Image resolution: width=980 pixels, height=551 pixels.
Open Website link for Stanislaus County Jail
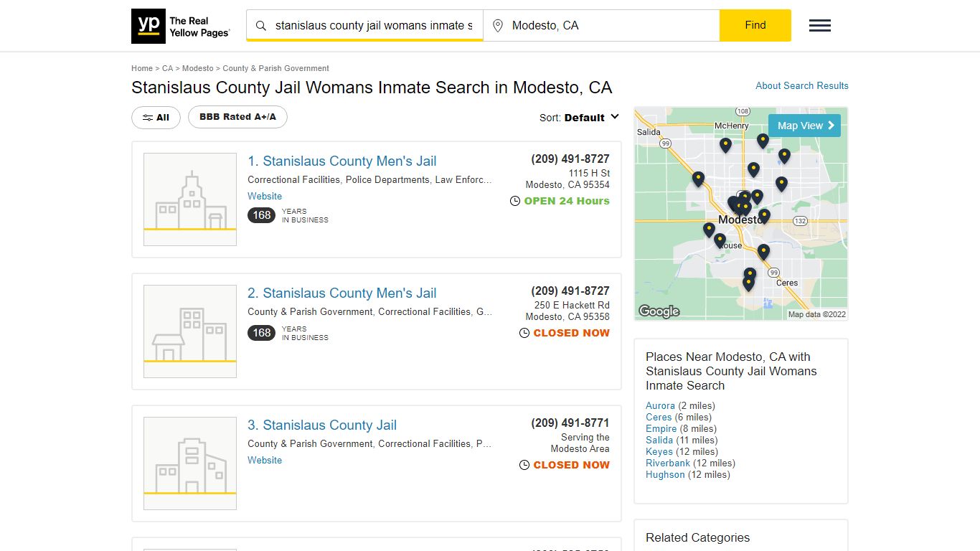tap(265, 460)
